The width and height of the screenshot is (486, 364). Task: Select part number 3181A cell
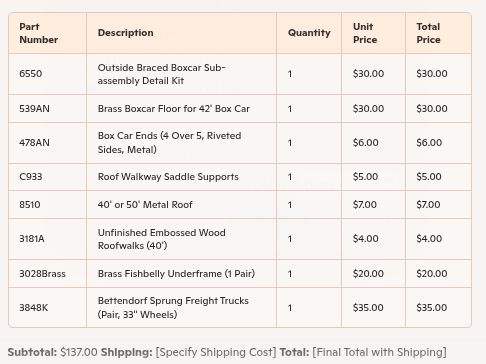(47, 239)
